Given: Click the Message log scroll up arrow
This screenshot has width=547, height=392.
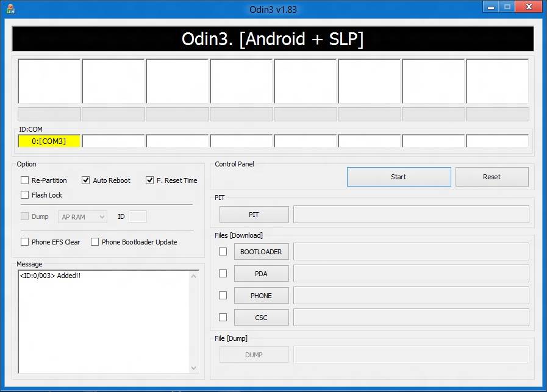Looking at the screenshot, I should (194, 276).
